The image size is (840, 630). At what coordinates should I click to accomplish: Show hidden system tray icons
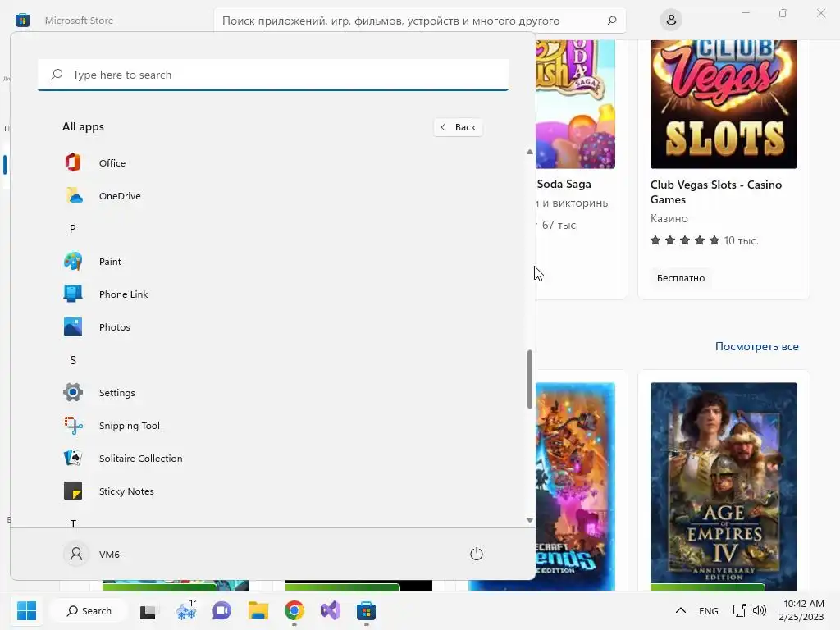[x=680, y=610]
